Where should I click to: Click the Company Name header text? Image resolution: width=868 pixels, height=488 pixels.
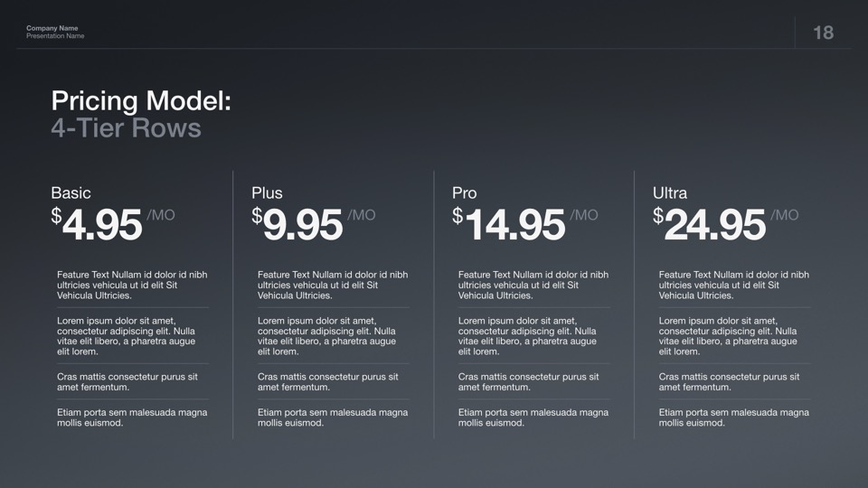point(52,28)
